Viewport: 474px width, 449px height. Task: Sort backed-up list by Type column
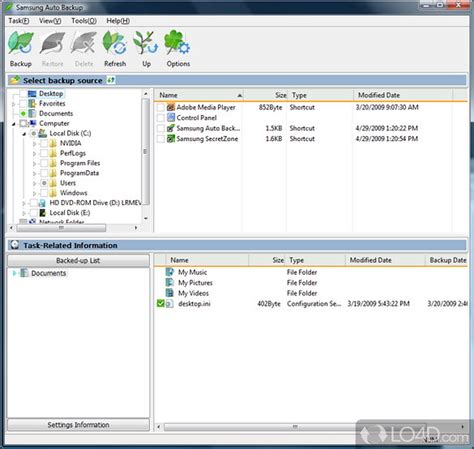point(315,260)
